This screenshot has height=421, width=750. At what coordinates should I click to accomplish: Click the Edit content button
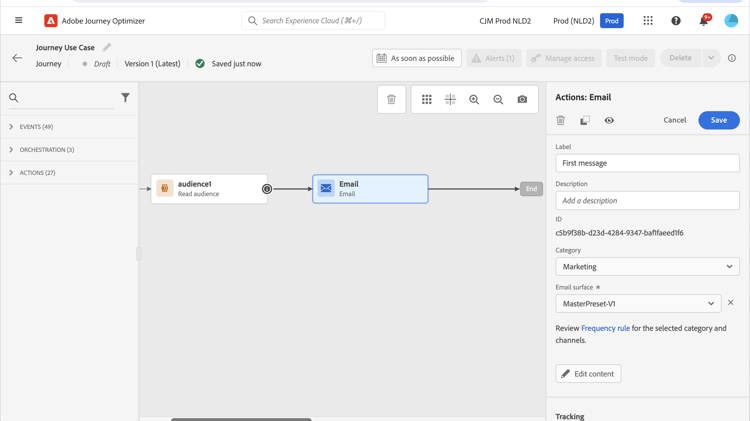pyautogui.click(x=588, y=374)
